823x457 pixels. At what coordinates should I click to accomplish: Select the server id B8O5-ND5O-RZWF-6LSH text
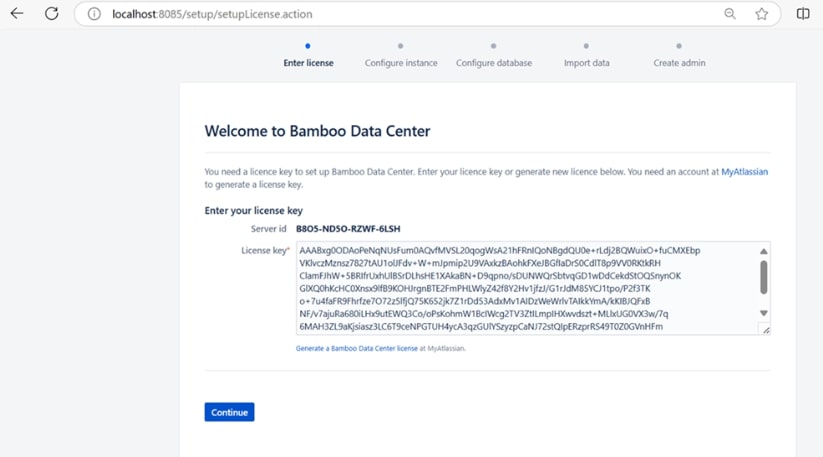pos(348,229)
